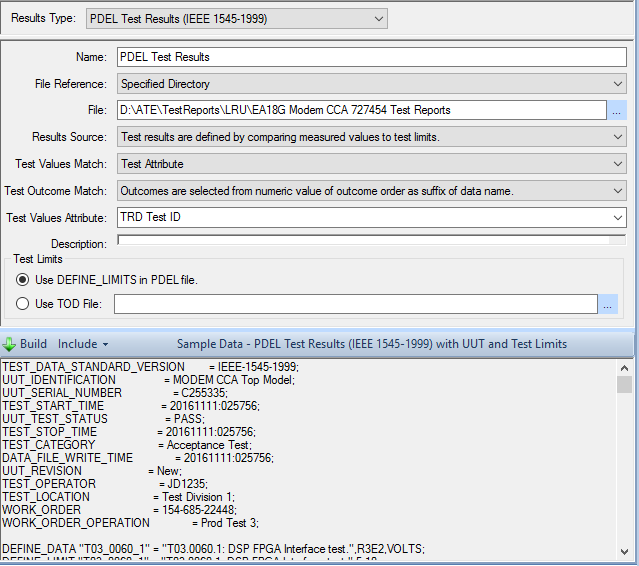The width and height of the screenshot is (639, 566).
Task: Click the UUT_REVISION = New line
Action: coord(92,471)
